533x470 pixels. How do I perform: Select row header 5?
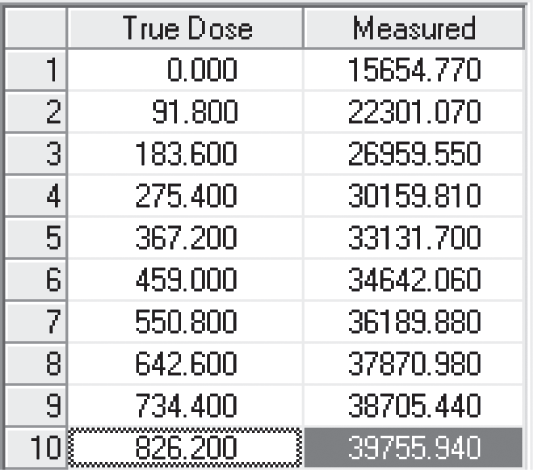pos(36,238)
